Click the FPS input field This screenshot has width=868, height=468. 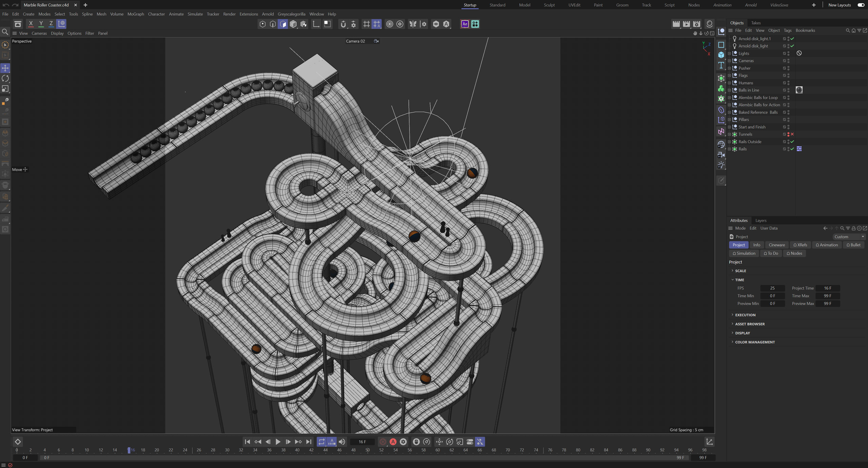(772, 288)
